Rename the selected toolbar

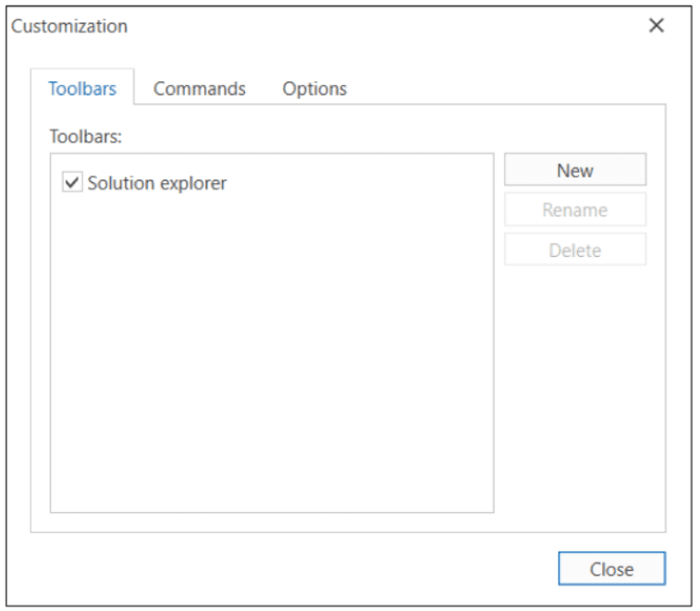tap(574, 210)
